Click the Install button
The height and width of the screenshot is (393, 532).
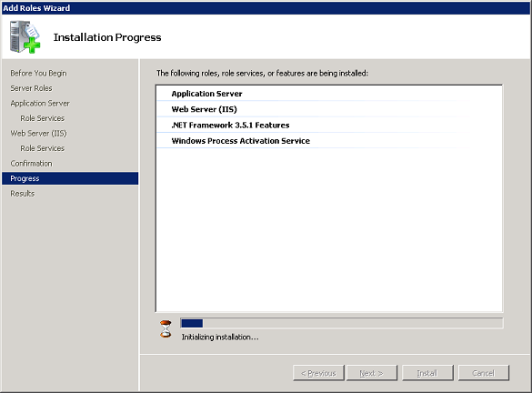click(x=427, y=373)
